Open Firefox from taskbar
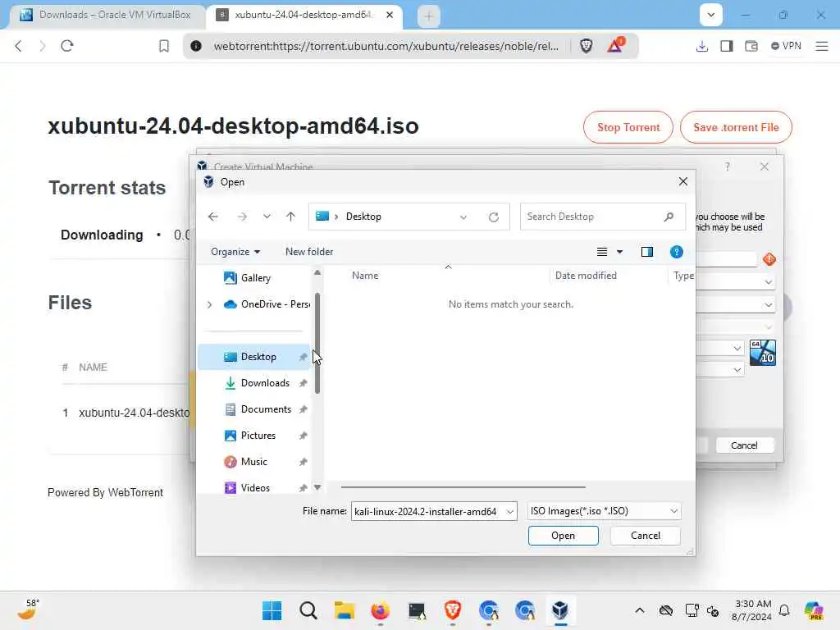Viewport: 840px width, 630px height. point(381,610)
